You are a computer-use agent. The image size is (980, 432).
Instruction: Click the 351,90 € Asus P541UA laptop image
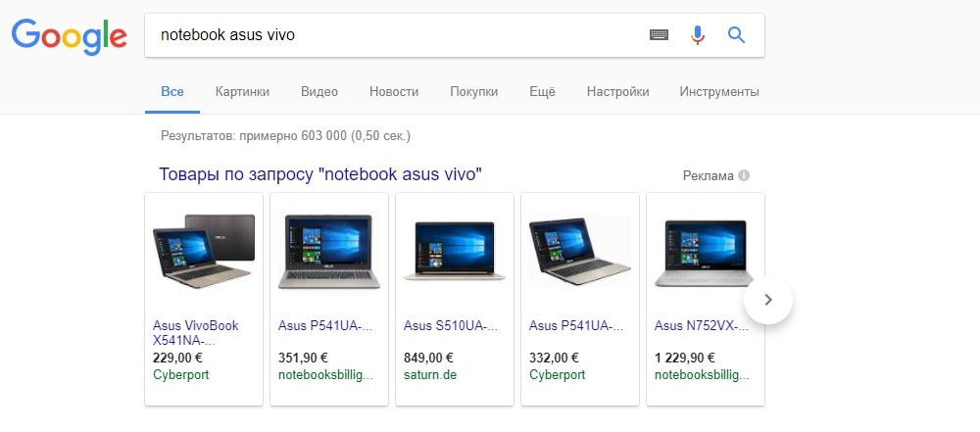point(328,252)
